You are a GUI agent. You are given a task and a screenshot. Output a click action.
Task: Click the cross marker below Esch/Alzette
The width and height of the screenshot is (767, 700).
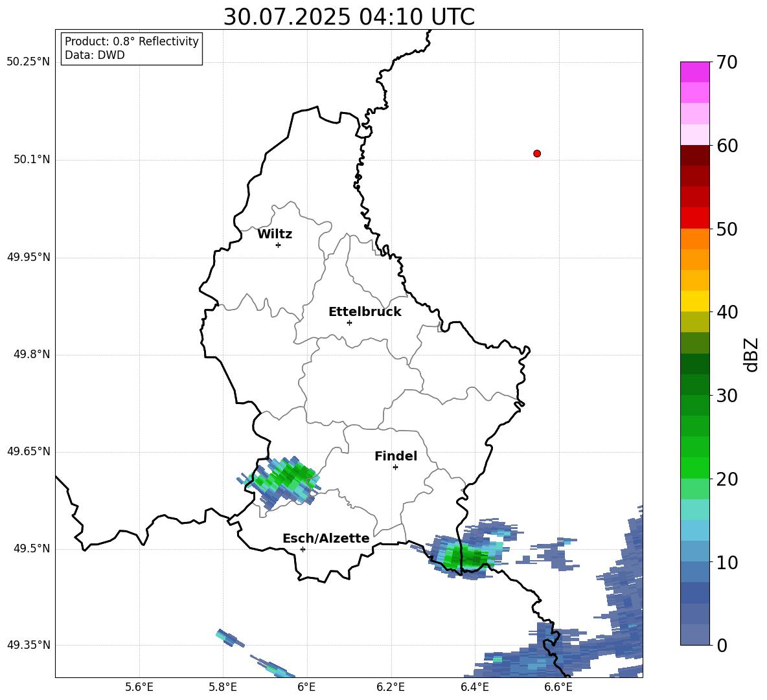(x=303, y=549)
